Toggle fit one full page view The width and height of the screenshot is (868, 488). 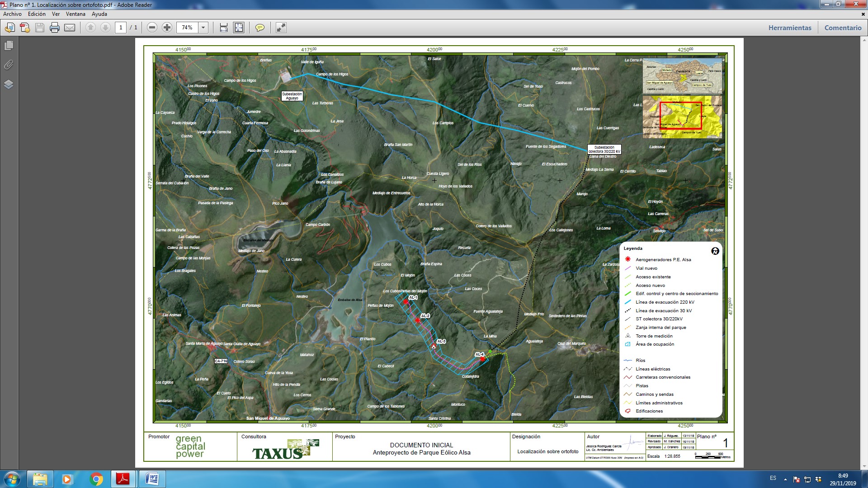coord(239,28)
